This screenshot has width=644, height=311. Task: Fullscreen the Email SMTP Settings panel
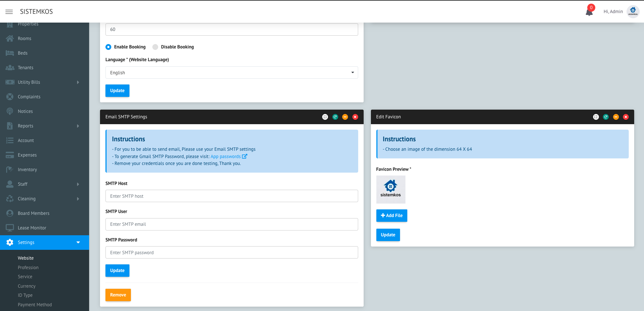click(325, 117)
